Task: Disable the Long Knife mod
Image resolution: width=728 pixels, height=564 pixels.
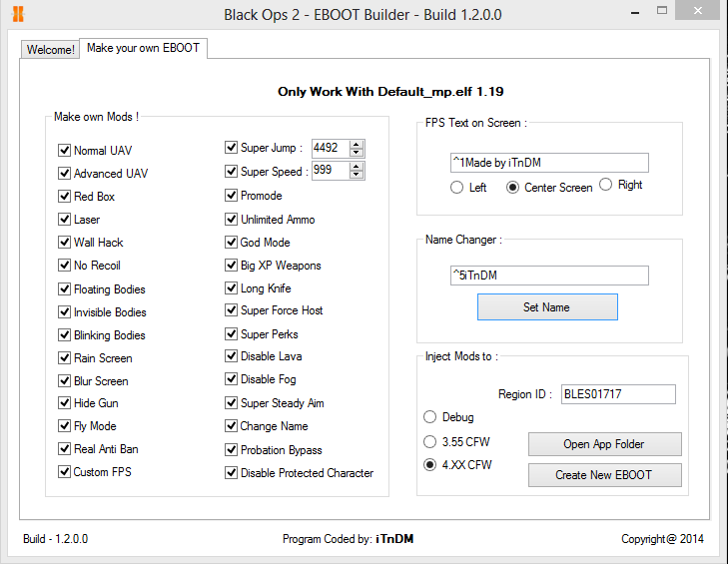Action: click(231, 288)
